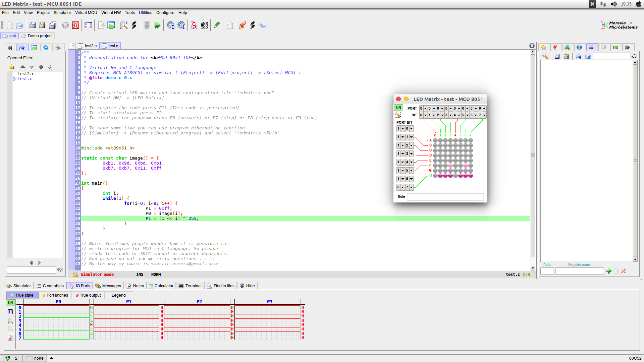The height and width of the screenshot is (362, 644).
Task: Open column 3 BIT dropdown in LED Matrix
Action: tap(450, 115)
